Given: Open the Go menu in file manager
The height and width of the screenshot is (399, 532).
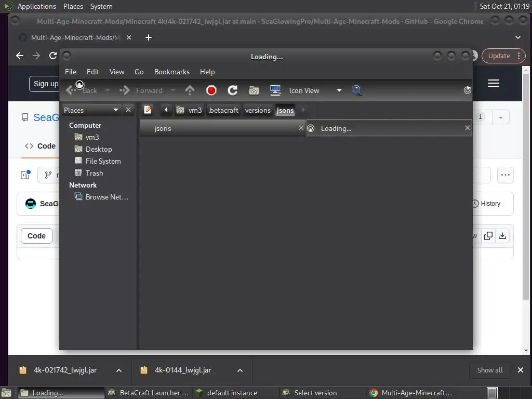Looking at the screenshot, I should pyautogui.click(x=139, y=72).
